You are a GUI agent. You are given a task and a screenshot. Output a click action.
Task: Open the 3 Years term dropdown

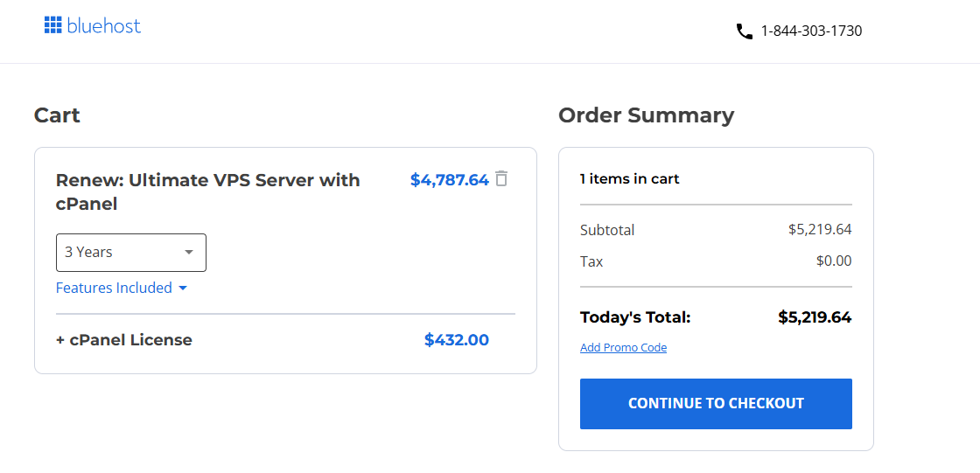pyautogui.click(x=131, y=253)
